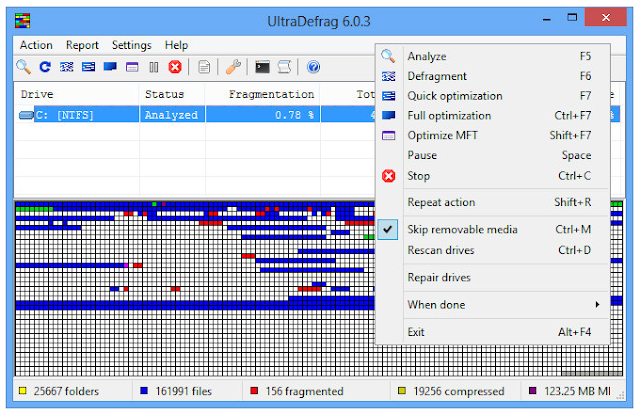Click the red Stop toolbar icon
The width and height of the screenshot is (640, 415).
point(175,67)
